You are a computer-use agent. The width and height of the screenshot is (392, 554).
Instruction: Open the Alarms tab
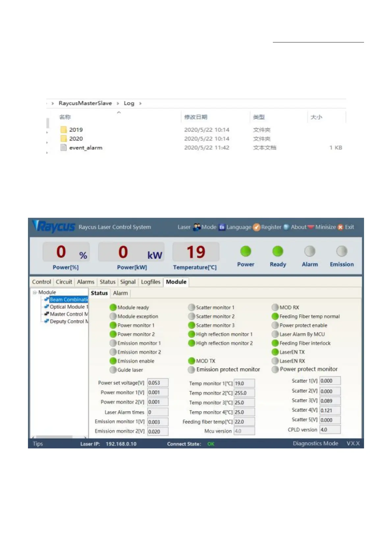pyautogui.click(x=86, y=282)
